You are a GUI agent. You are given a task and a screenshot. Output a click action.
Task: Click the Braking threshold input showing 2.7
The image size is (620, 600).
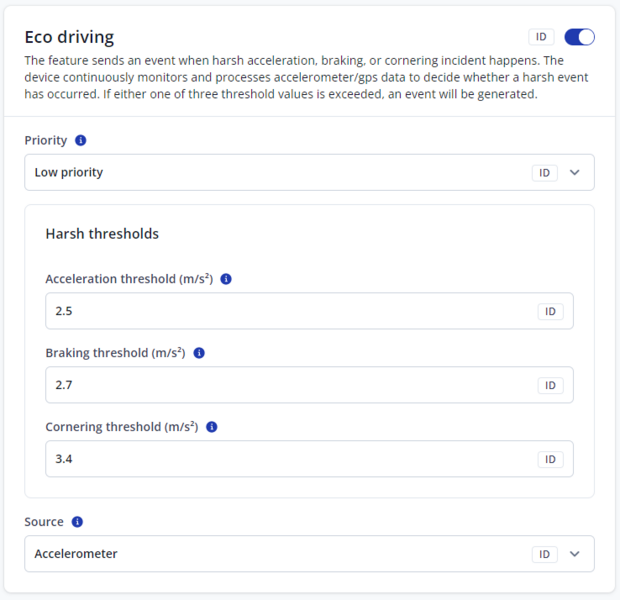pos(290,385)
